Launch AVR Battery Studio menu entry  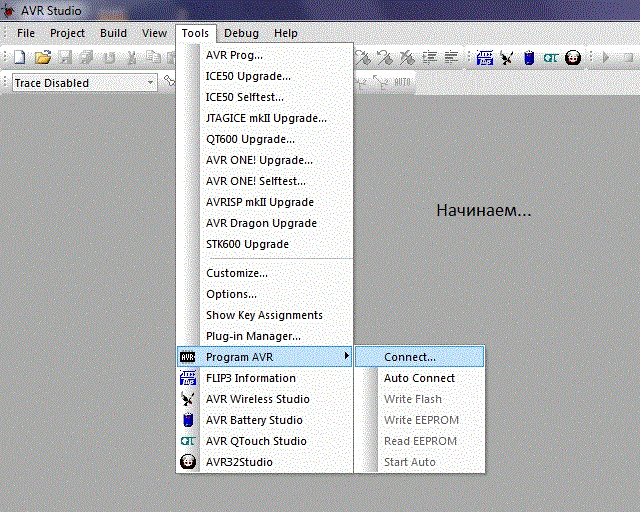(x=264, y=420)
